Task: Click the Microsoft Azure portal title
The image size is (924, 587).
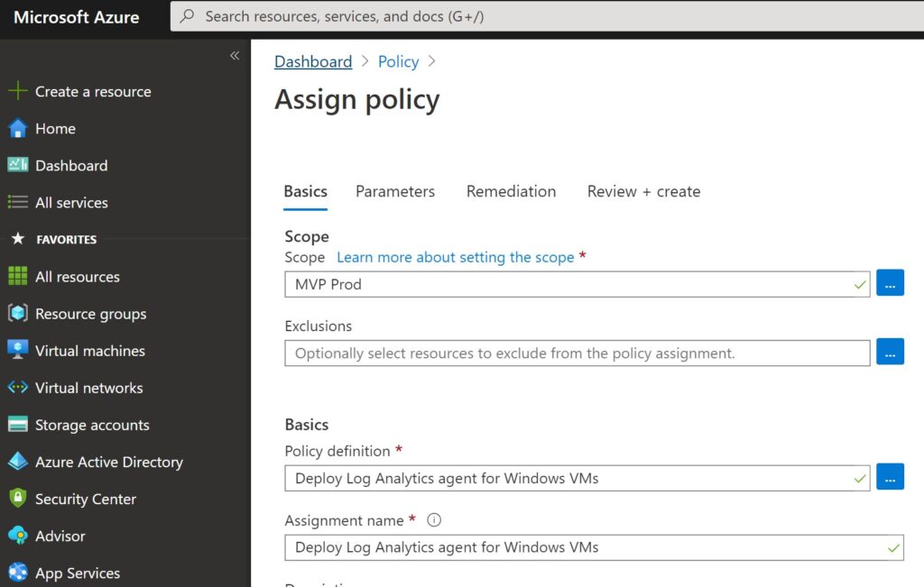Action: 77,17
